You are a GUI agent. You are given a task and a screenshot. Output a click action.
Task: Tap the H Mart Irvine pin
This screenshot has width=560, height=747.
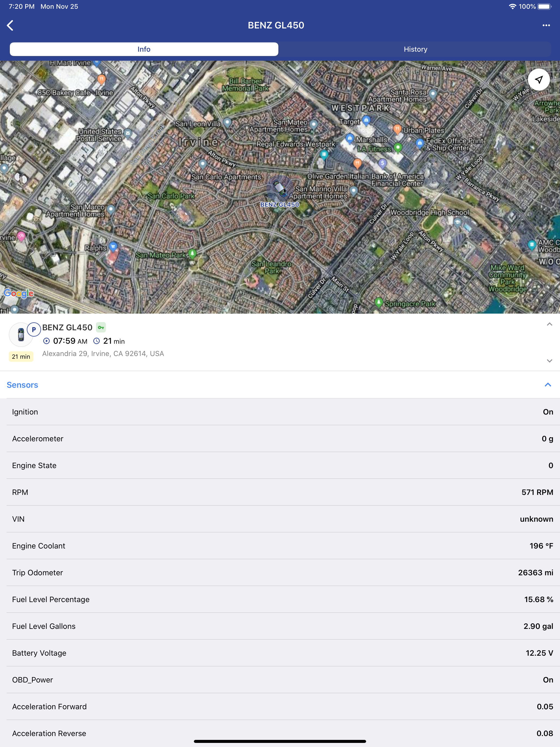[x=97, y=63]
